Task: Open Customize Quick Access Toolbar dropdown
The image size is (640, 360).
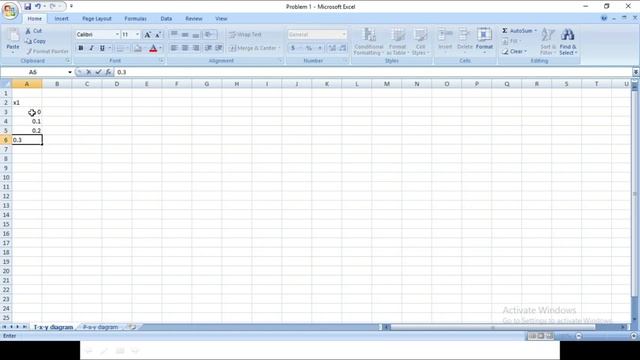Action: coord(71,7)
